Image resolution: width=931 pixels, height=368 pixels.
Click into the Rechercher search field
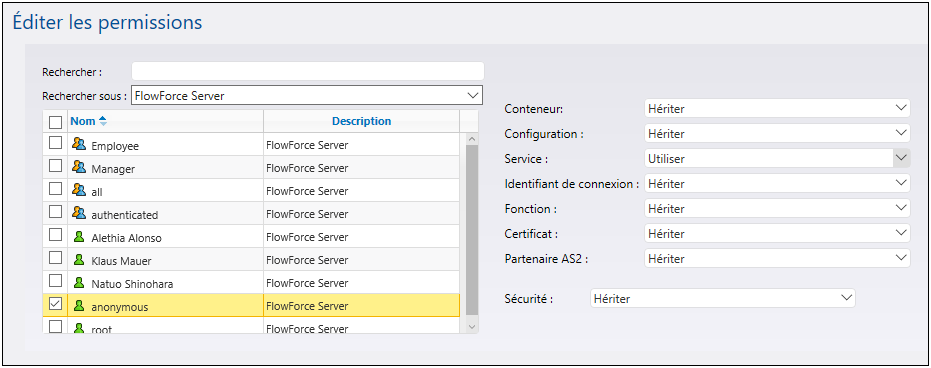pyautogui.click(x=308, y=71)
